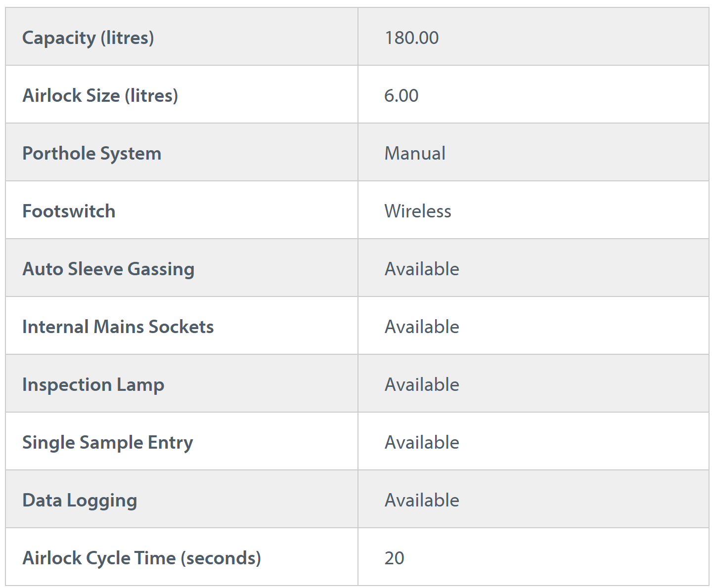Select "Available" in Inspection Lamp row

pyautogui.click(x=422, y=384)
